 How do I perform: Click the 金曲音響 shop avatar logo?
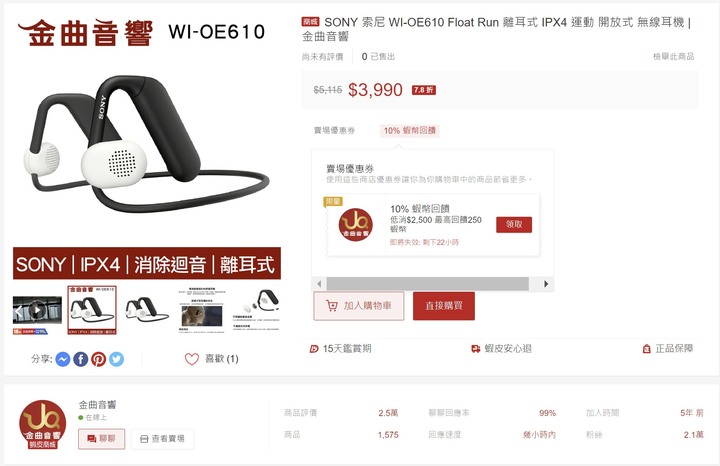43,424
